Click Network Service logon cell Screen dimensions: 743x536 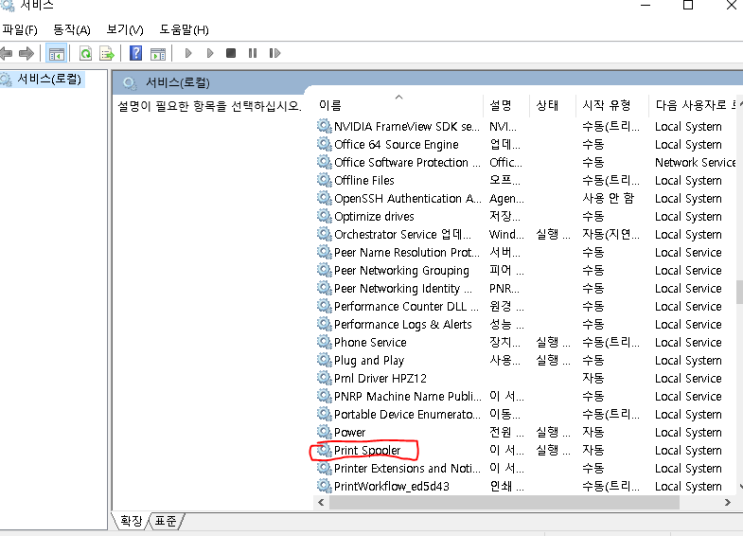pos(695,163)
